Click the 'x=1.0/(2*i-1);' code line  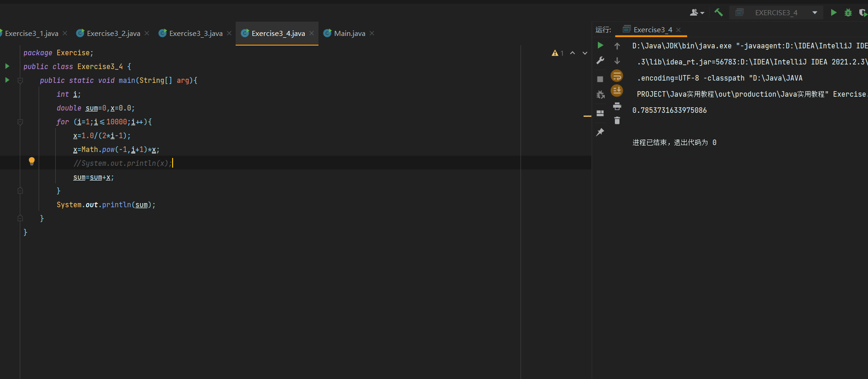coord(102,136)
